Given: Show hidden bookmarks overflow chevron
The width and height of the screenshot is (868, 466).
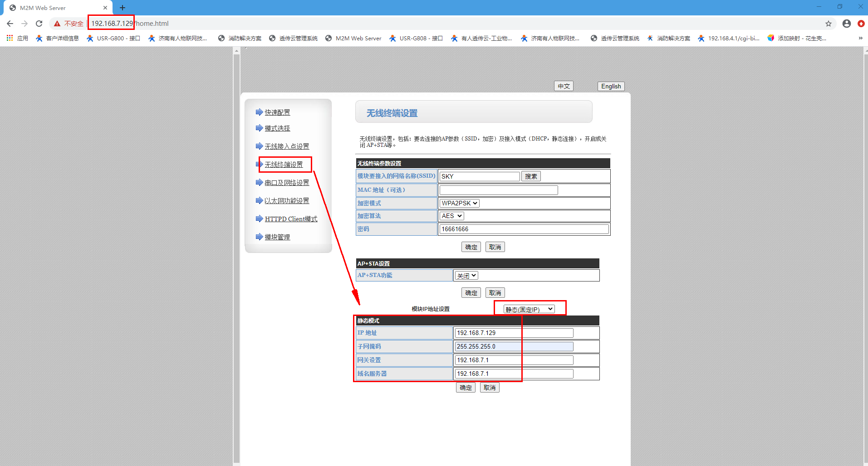Looking at the screenshot, I should pyautogui.click(x=860, y=38).
